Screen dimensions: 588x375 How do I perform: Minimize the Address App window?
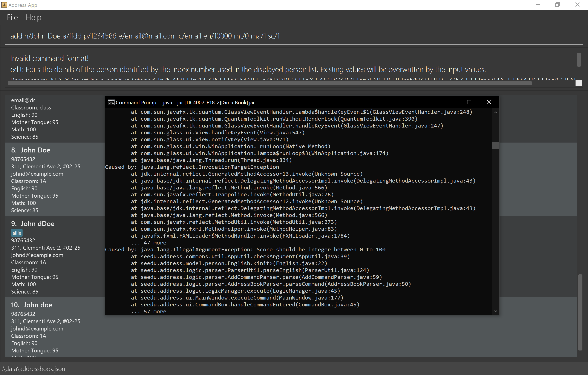pos(538,5)
